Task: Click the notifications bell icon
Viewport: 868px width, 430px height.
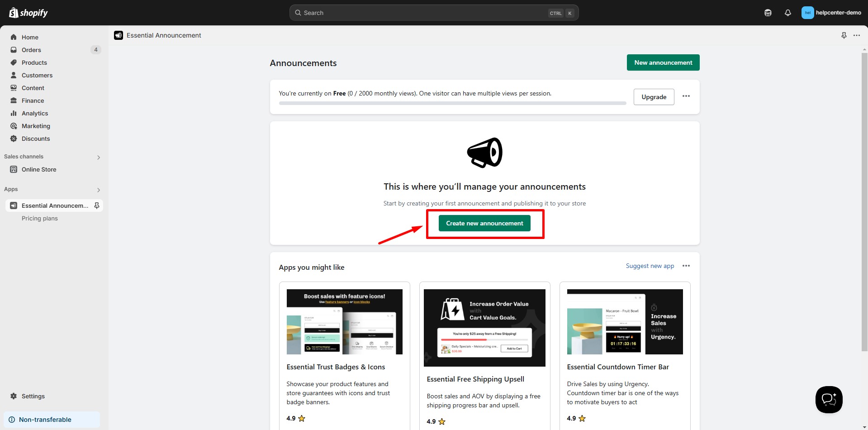Action: point(787,13)
